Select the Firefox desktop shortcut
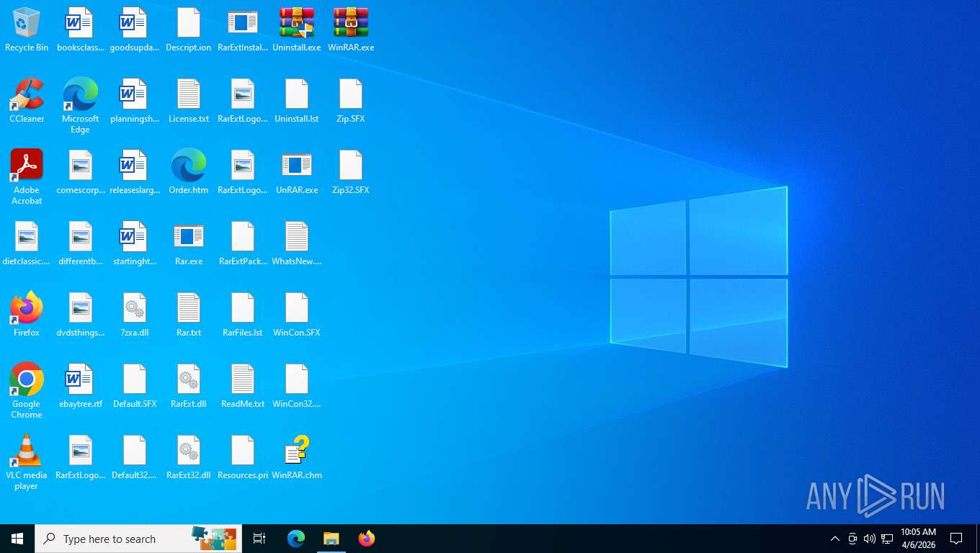 coord(27,315)
